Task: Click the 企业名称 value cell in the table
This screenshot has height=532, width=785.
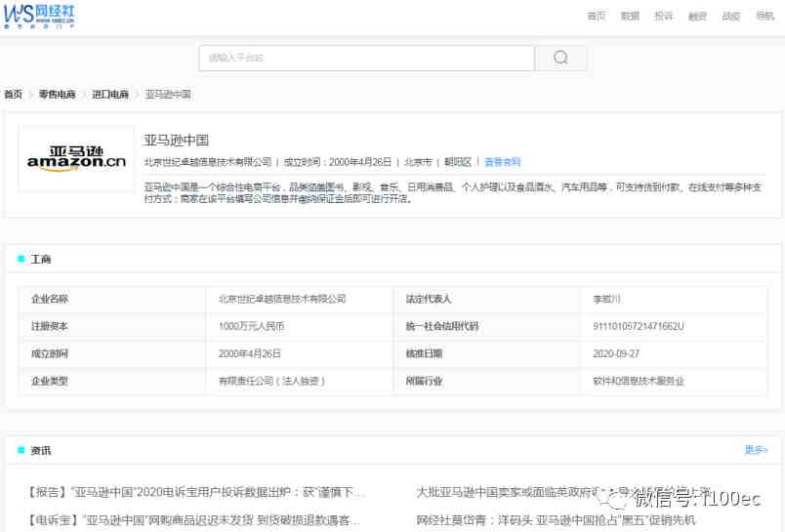Action: [x=300, y=300]
